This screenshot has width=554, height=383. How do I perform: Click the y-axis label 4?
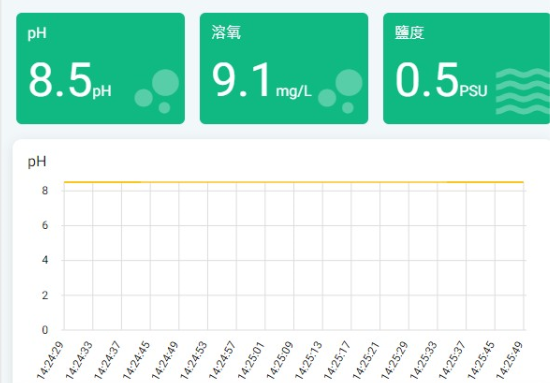point(45,260)
